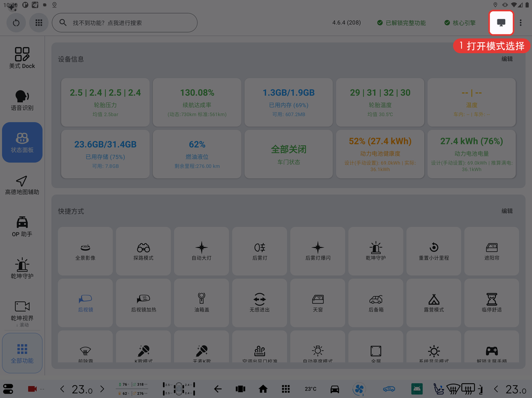Screen dimensions: 532x398
Task: Edit the 设备信息 section
Action: point(507,59)
